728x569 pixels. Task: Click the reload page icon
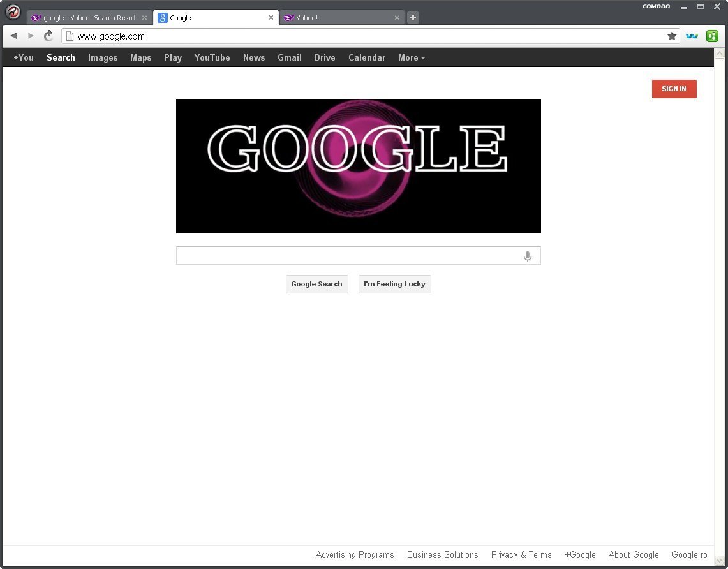48,36
